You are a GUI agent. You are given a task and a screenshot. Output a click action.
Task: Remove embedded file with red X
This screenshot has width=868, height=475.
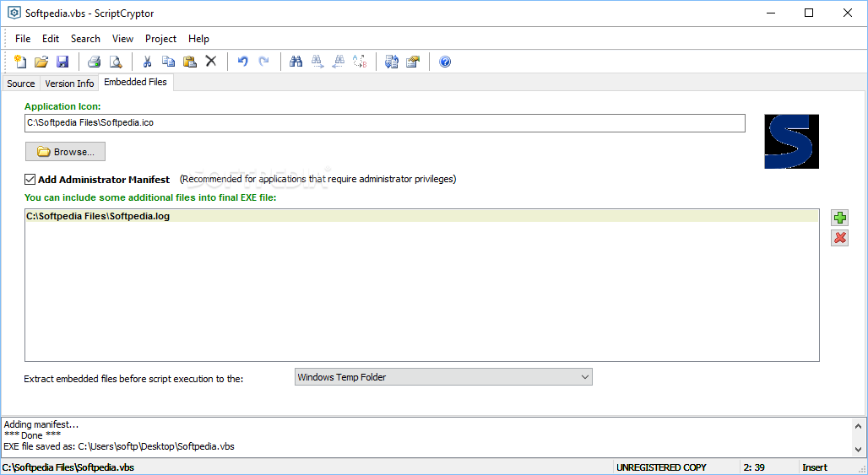point(840,238)
